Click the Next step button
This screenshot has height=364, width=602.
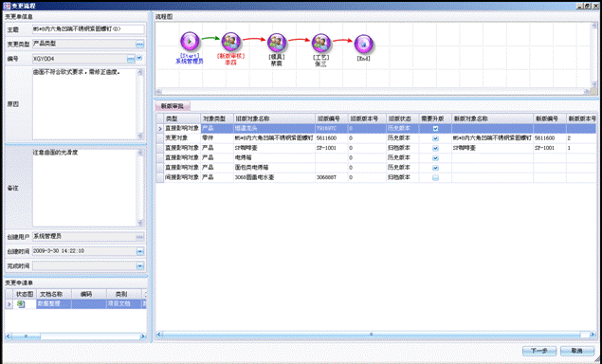point(539,351)
